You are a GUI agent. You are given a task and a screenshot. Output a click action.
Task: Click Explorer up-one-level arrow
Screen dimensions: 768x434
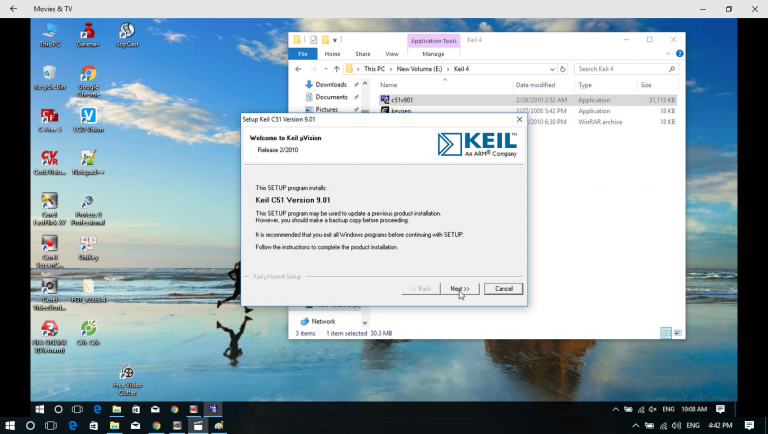(x=336, y=69)
